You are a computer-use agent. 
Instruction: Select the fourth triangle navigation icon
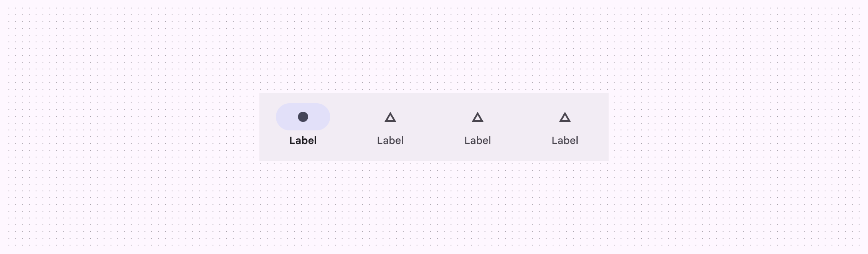tap(565, 117)
